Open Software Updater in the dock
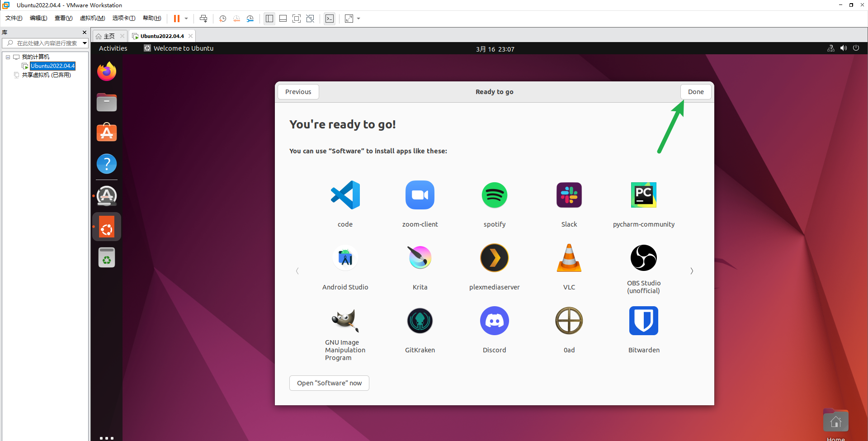The width and height of the screenshot is (868, 441). tap(107, 196)
